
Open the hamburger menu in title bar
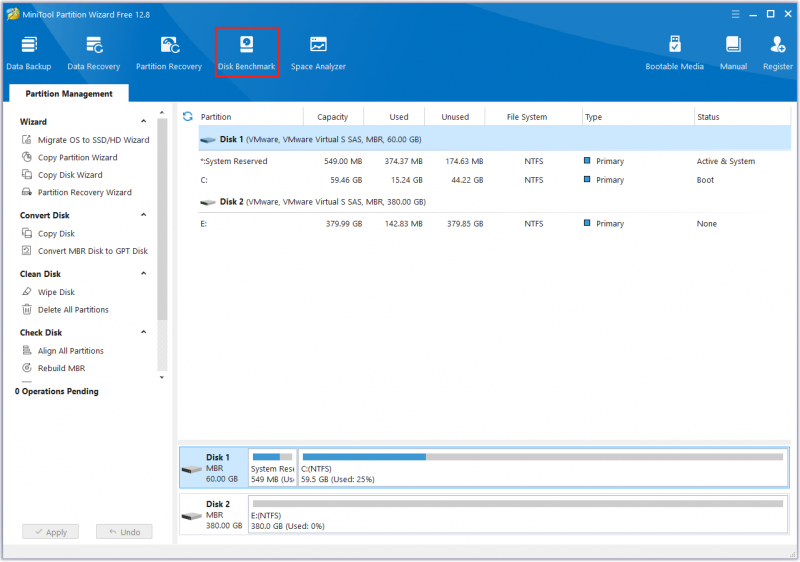[735, 14]
